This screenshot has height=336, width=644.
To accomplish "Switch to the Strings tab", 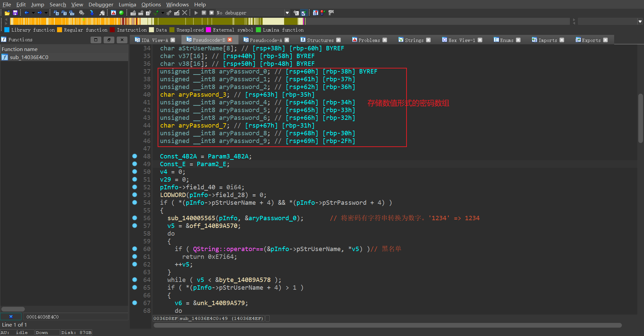I will (414, 40).
